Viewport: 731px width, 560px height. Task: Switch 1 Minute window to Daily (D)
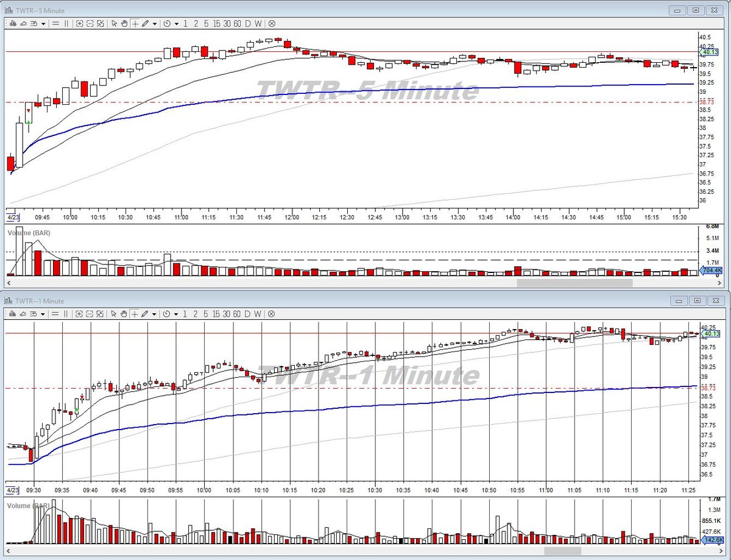click(x=247, y=313)
